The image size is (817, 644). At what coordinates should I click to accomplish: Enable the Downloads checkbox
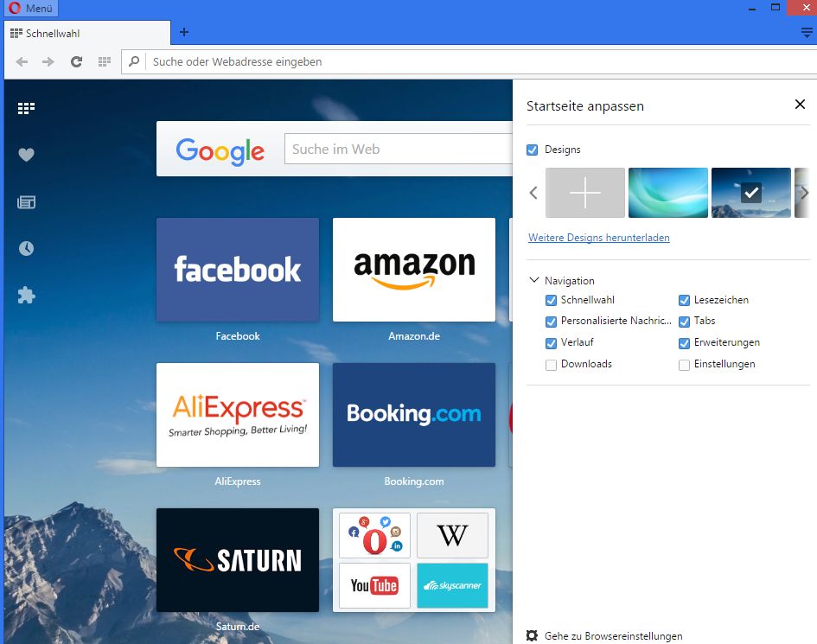pyautogui.click(x=551, y=365)
